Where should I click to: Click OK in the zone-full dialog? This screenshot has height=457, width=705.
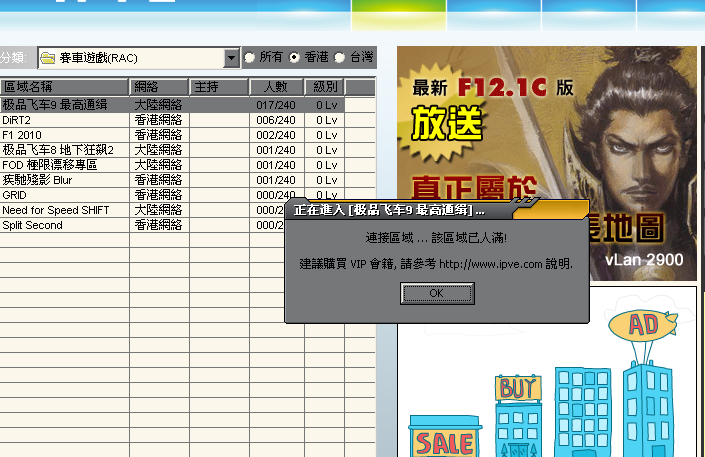point(437,293)
